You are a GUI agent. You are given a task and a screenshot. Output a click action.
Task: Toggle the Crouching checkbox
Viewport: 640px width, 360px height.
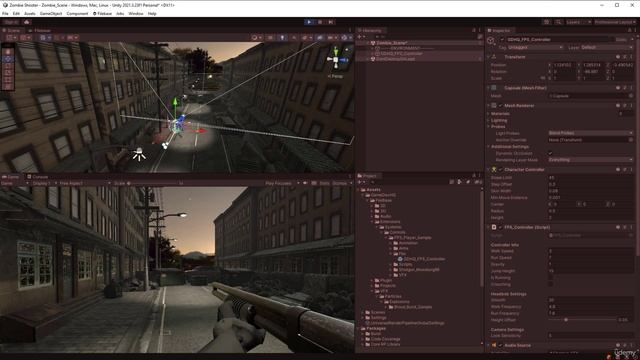click(550, 284)
